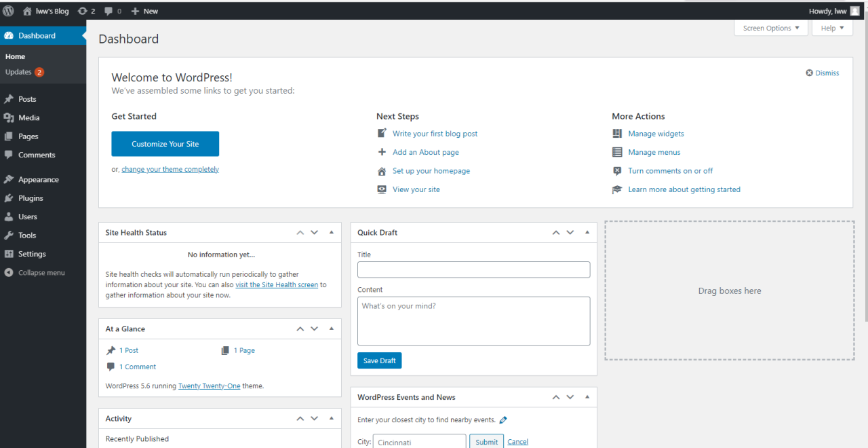The width and height of the screenshot is (868, 448).
Task: Open the Screen Options dropdown
Action: pos(770,28)
